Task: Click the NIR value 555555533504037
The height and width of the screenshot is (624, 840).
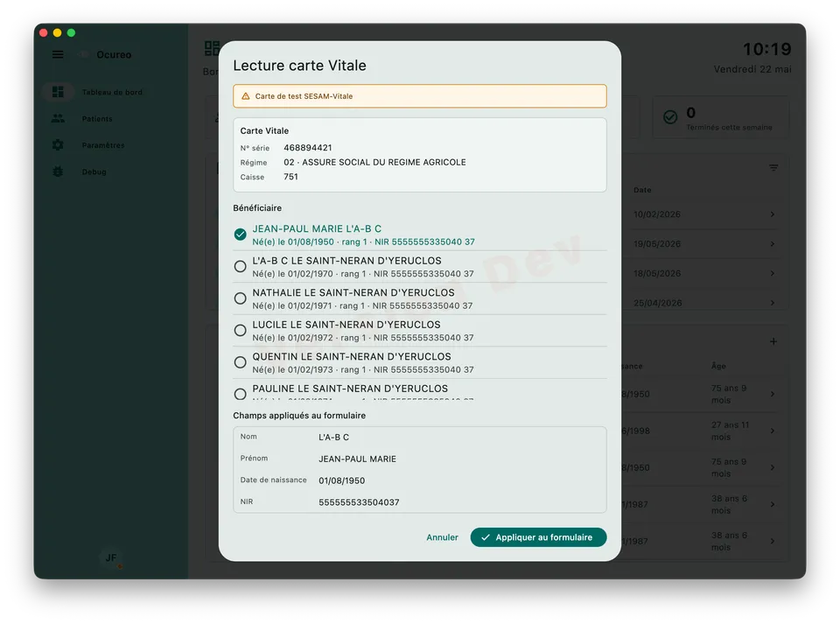Action: pos(359,502)
